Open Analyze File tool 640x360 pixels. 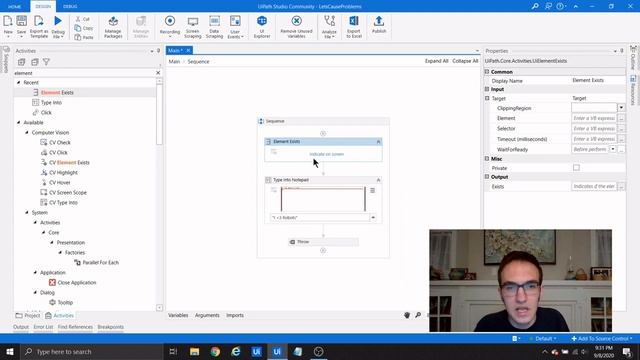click(329, 27)
